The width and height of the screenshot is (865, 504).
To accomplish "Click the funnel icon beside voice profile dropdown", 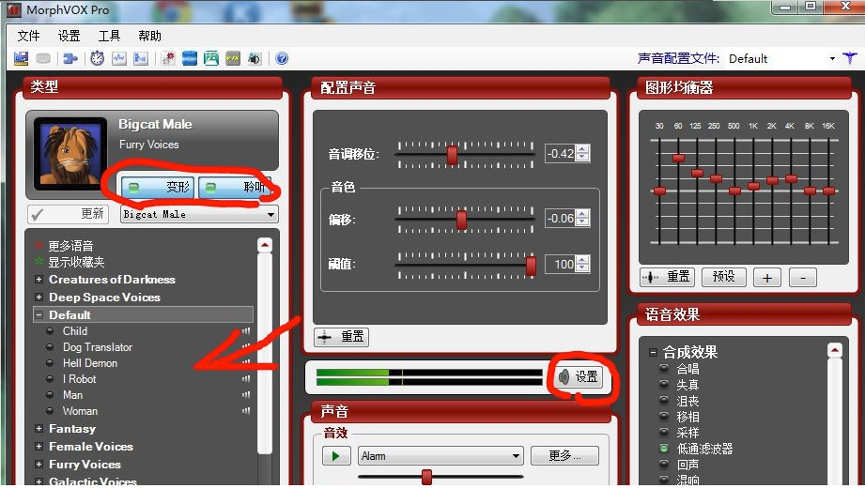I will point(850,58).
